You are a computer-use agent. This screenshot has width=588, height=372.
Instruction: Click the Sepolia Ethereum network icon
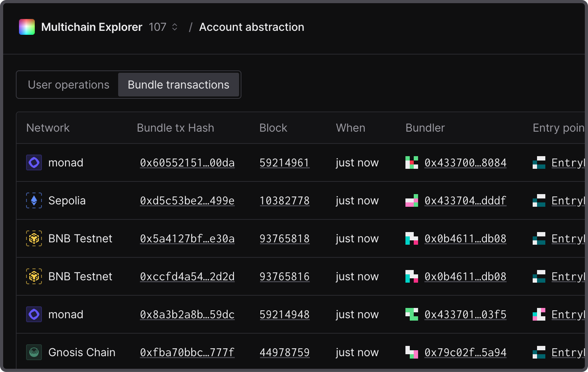tap(34, 200)
